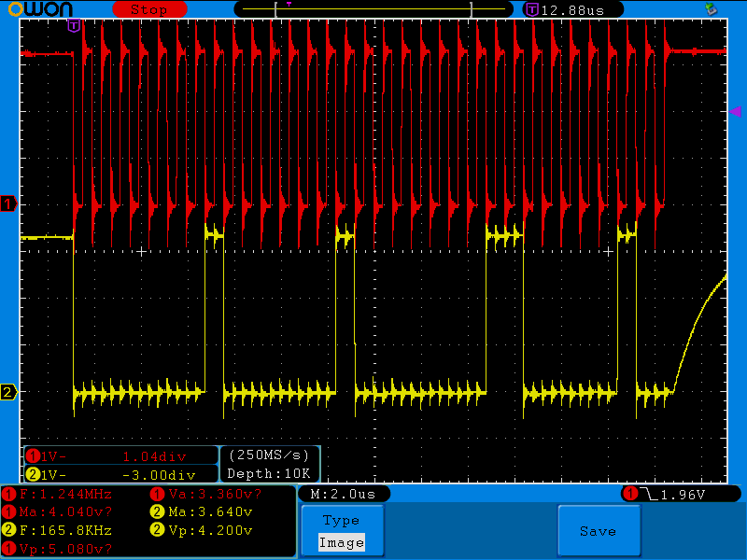Click the USB connection icon

(x=711, y=9)
